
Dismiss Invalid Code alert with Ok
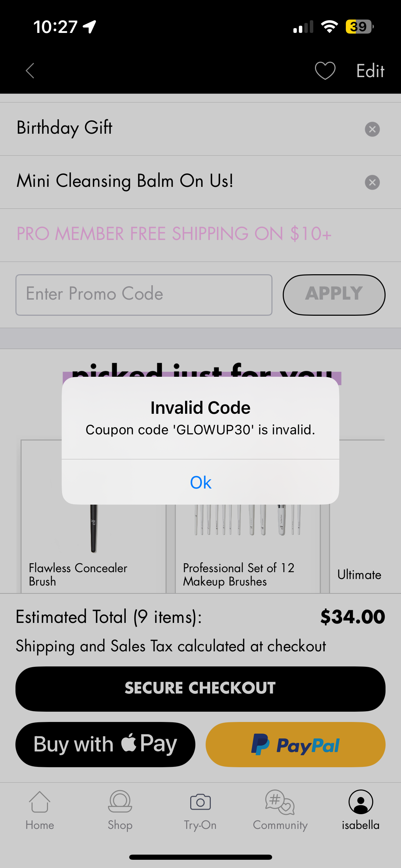pyautogui.click(x=200, y=482)
